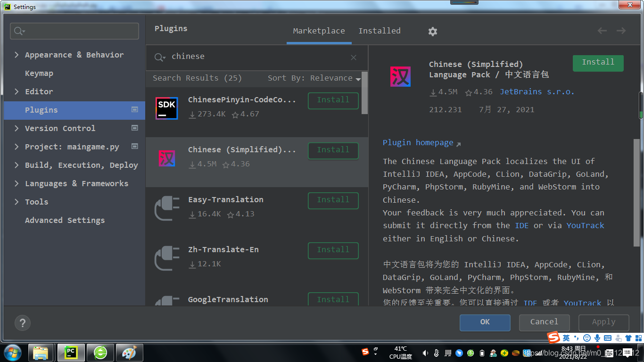Viewport: 644px width, 362px height.
Task: Open the Plugin homepage link
Action: (x=421, y=143)
